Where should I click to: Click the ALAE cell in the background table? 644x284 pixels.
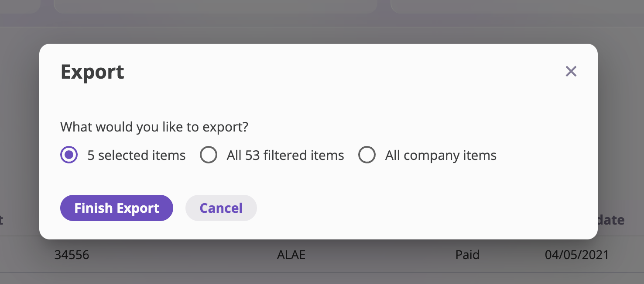point(291,255)
